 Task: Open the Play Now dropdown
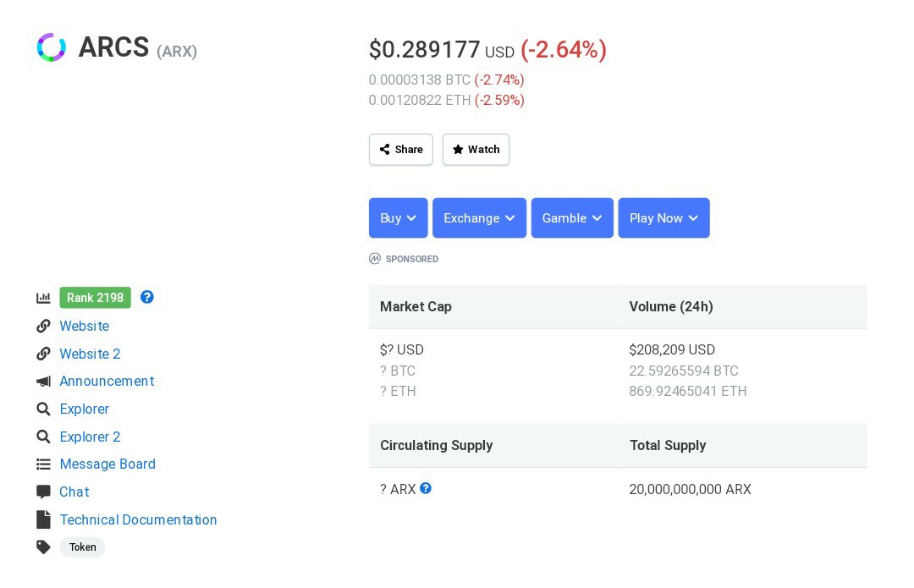coord(664,218)
